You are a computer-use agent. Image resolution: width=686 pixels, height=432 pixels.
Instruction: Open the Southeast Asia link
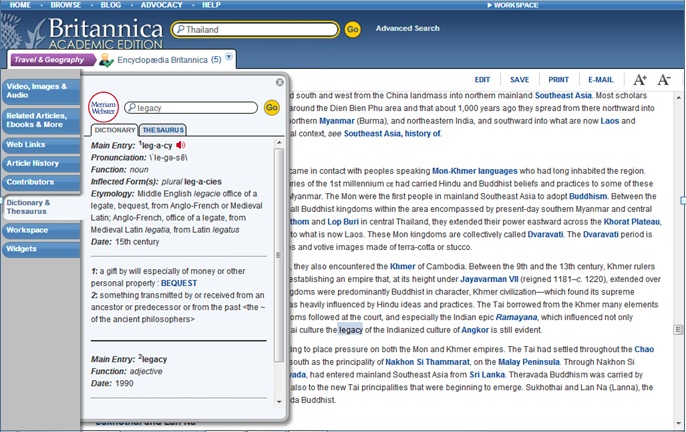point(563,95)
